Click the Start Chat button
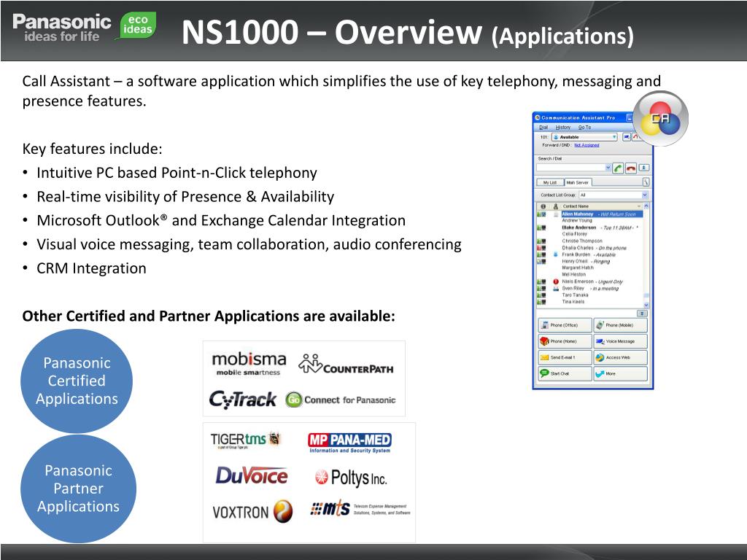The width and height of the screenshot is (747, 560). (x=565, y=373)
